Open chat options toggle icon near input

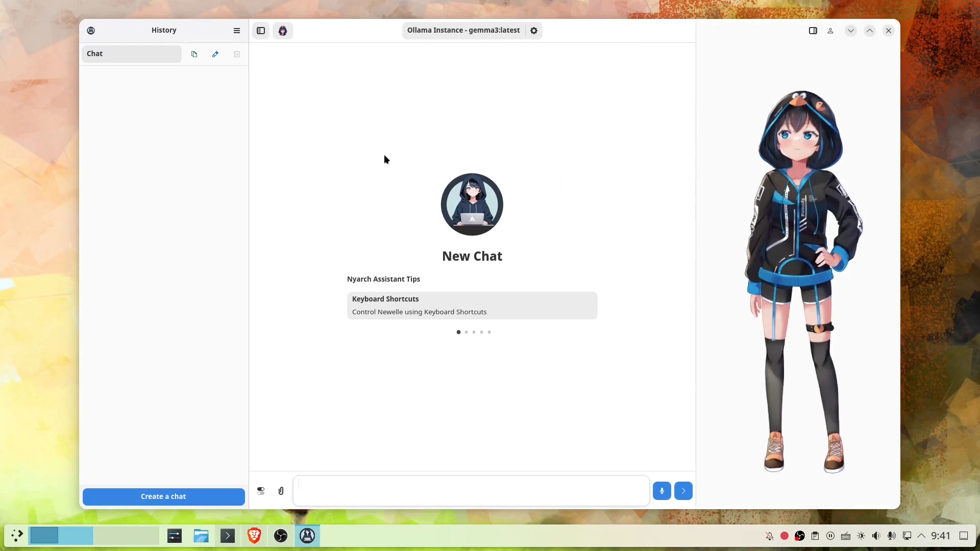click(261, 491)
